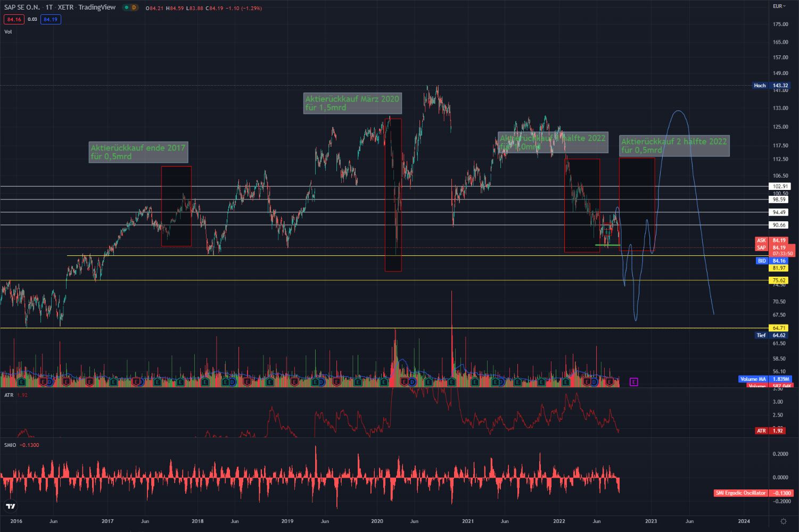Open the upcoming earnings purple E marker
The height and width of the screenshot is (532, 799).
pyautogui.click(x=633, y=382)
